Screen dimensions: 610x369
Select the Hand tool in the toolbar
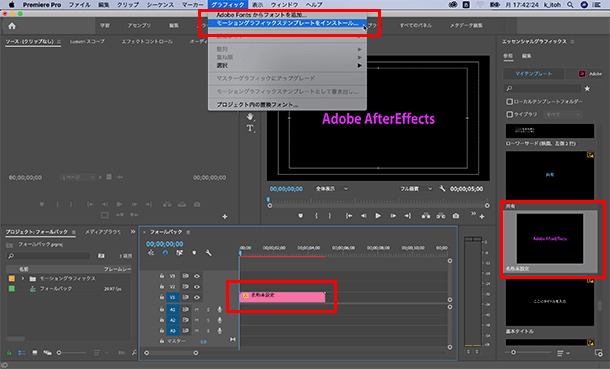coord(250,116)
